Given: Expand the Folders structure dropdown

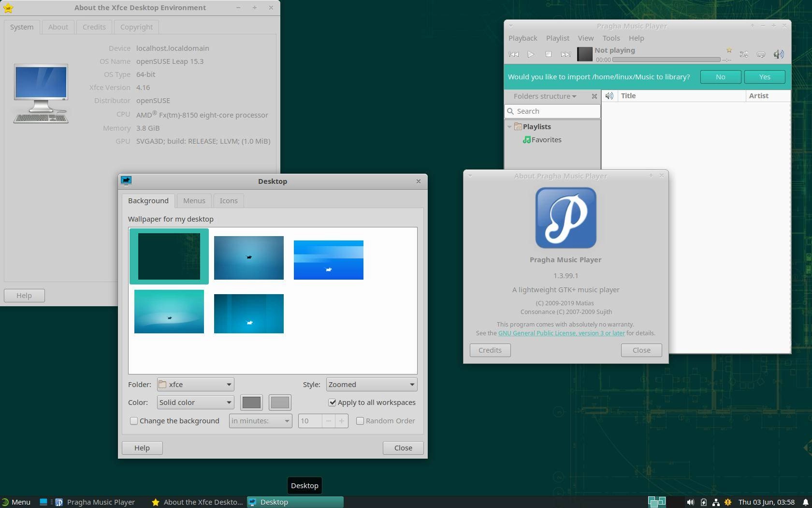Looking at the screenshot, I should [x=545, y=96].
